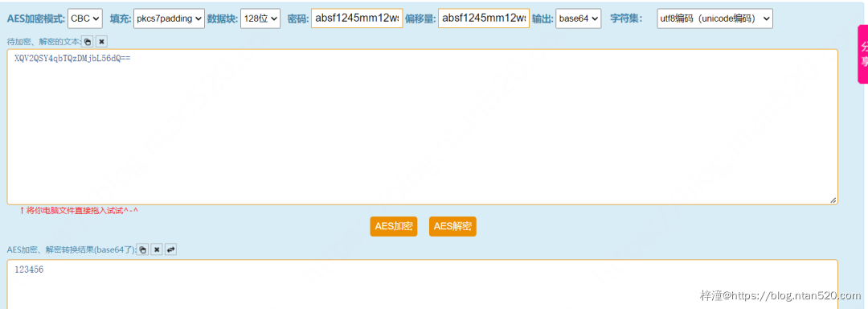Click the 待加密、解密的文本 label
Screen dimensions: 868x309
[43, 42]
